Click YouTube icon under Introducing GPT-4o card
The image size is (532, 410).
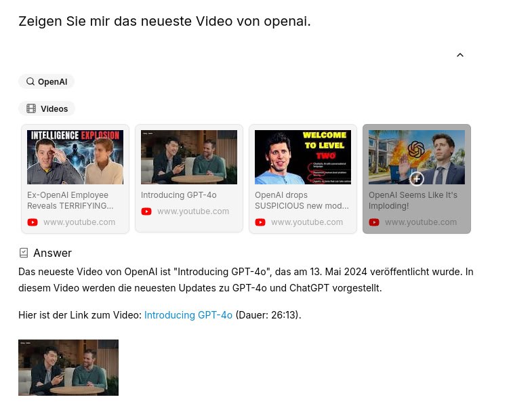pos(146,211)
